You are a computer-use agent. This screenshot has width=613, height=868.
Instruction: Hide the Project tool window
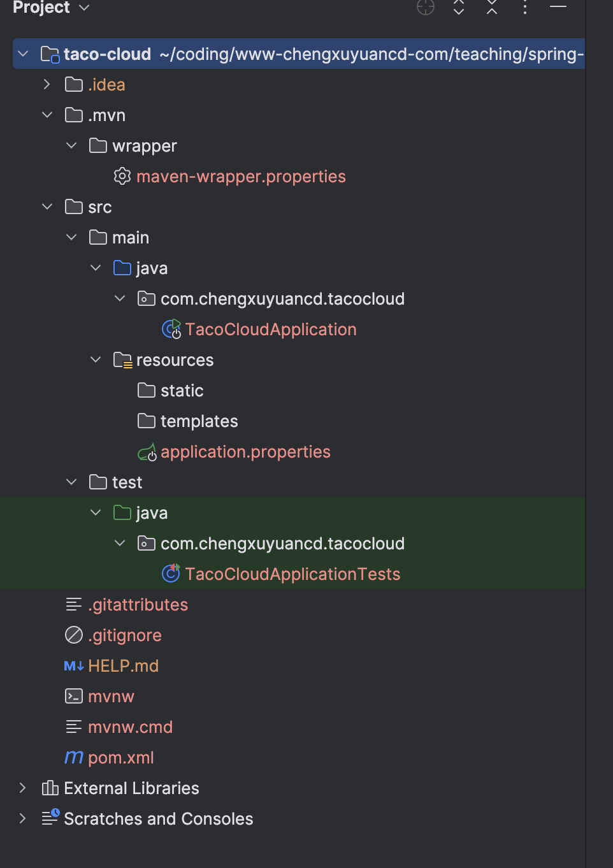coord(558,7)
